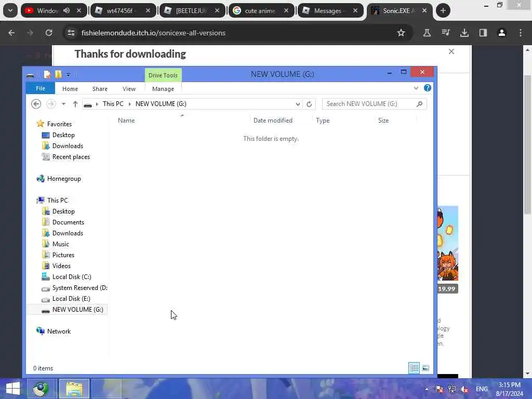
Task: Refresh the NEW VOLUME (G:) folder
Action: (x=309, y=104)
